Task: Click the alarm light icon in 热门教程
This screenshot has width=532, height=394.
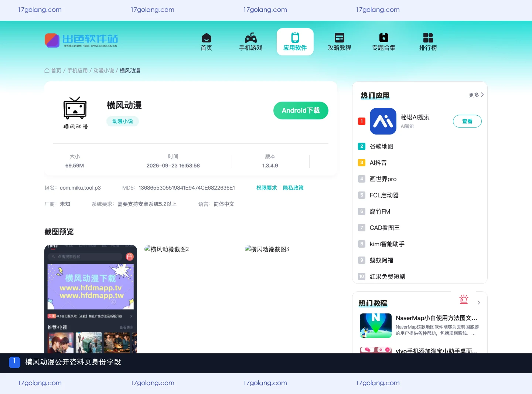Action: pos(464,299)
